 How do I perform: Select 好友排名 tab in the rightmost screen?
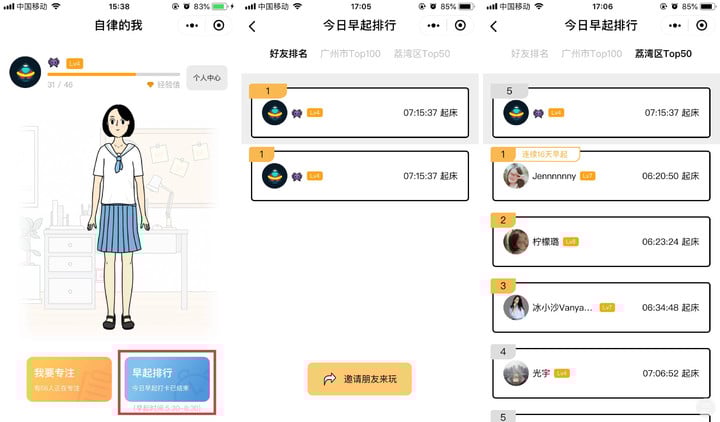(x=529, y=54)
